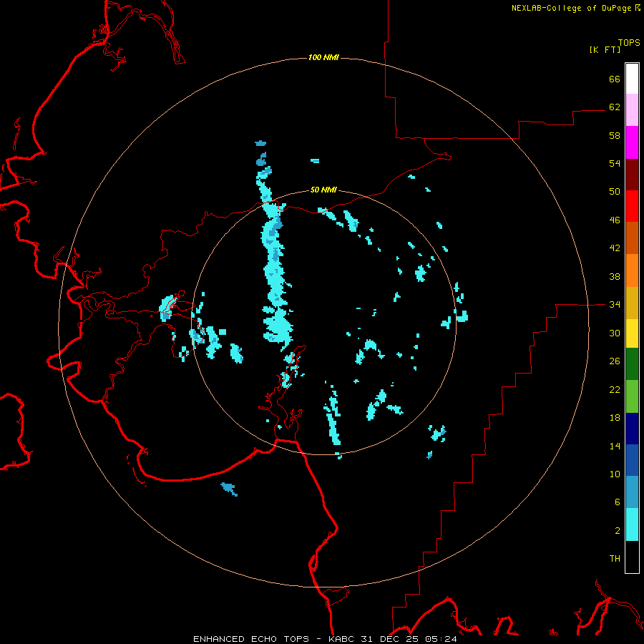The image size is (644, 644).
Task: Click the gold 34-38 kft swatch
Action: [x=632, y=303]
